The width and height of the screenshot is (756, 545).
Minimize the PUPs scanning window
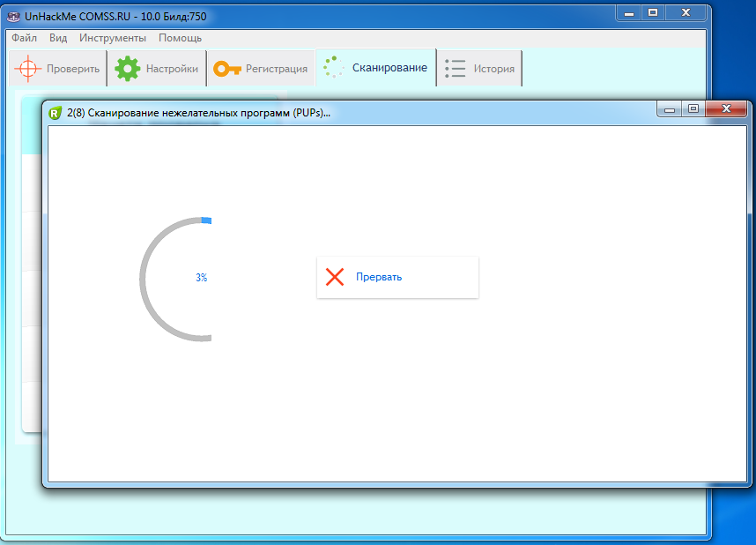point(670,109)
